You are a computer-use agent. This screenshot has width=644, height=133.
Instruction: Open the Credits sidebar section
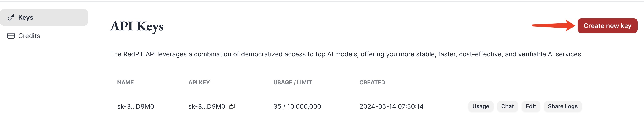point(44,36)
